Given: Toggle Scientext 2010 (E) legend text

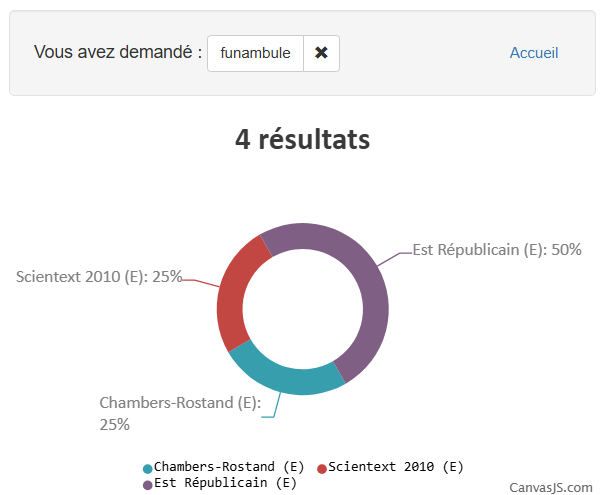Looking at the screenshot, I should (396, 467).
